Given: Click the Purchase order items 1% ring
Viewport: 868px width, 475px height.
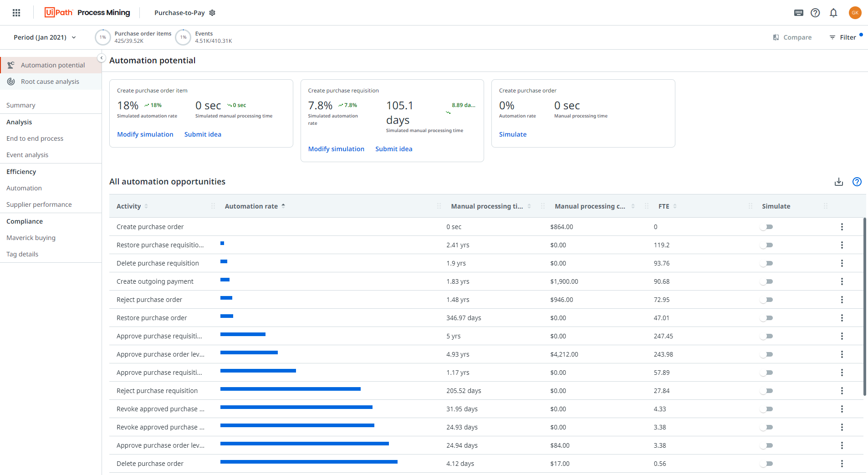Looking at the screenshot, I should (103, 37).
